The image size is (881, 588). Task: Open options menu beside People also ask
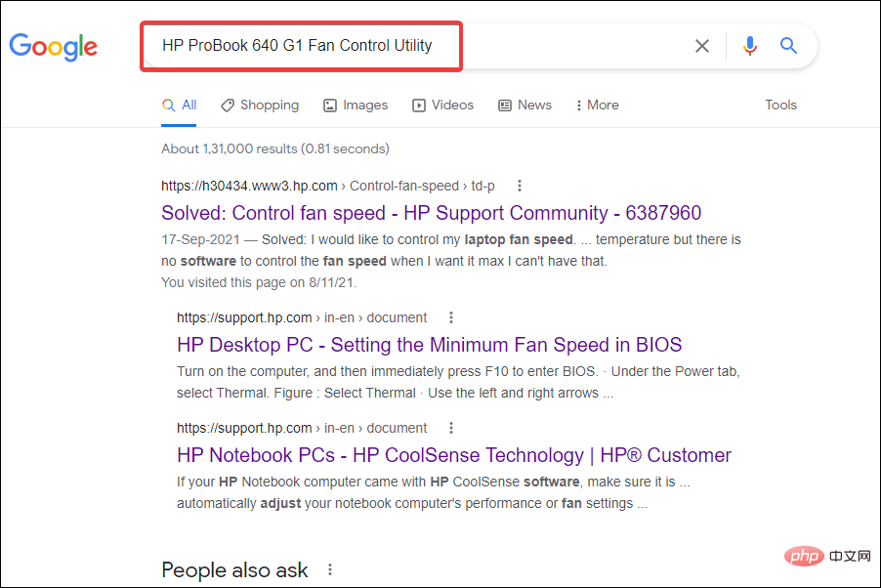[329, 569]
